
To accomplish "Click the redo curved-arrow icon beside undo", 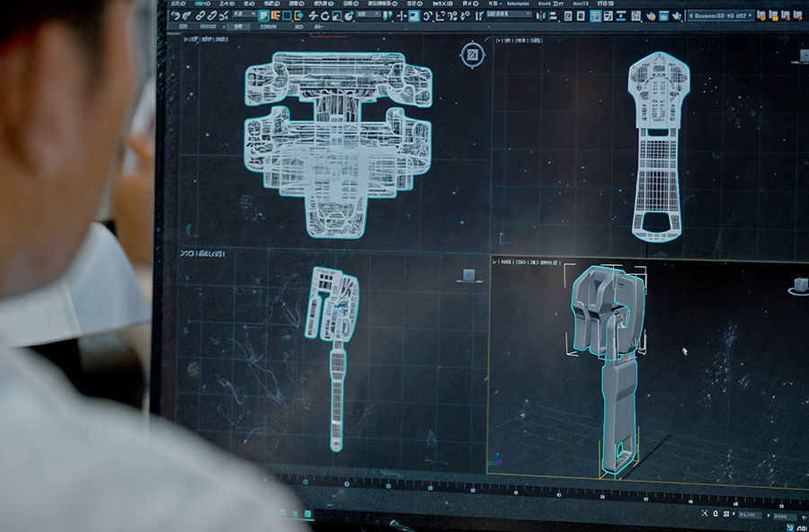I will pos(186,15).
